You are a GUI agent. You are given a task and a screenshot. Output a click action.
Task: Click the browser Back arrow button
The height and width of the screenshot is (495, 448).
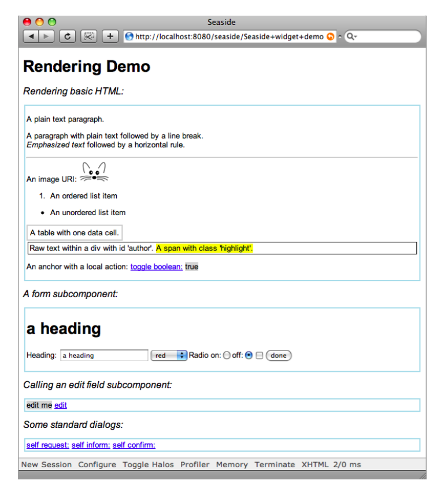31,36
